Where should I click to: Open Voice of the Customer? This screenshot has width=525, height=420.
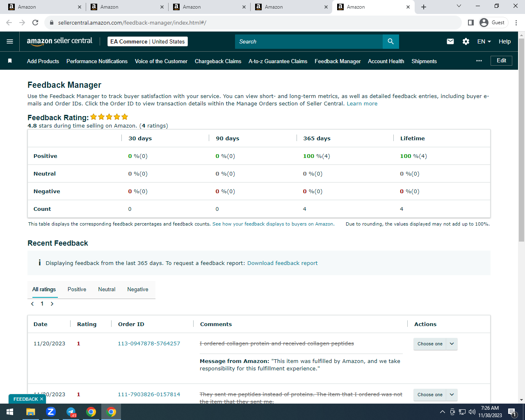[x=161, y=61]
